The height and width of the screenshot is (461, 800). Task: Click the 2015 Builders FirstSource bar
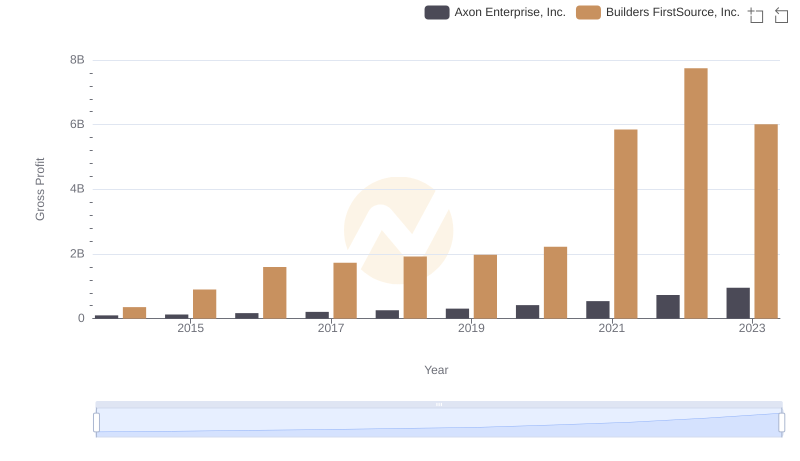pos(205,304)
